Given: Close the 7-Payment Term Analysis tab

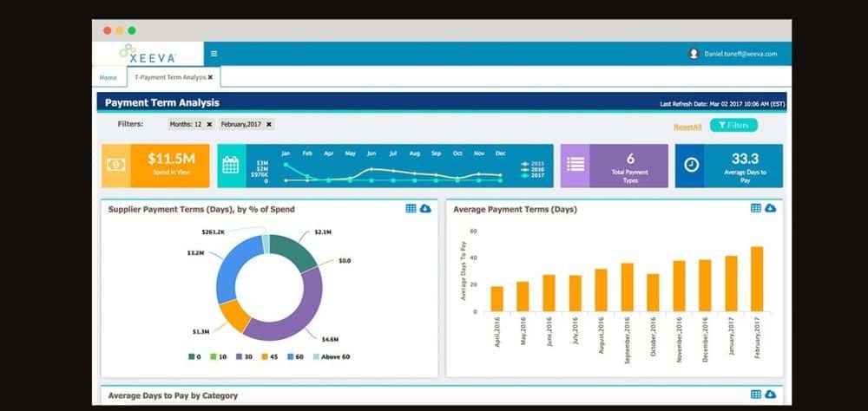Looking at the screenshot, I should [210, 77].
